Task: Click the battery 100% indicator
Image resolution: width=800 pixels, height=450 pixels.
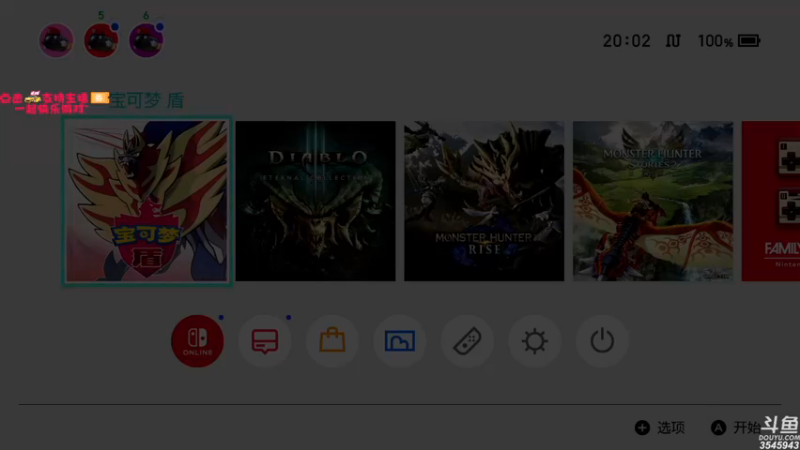Action: click(729, 41)
